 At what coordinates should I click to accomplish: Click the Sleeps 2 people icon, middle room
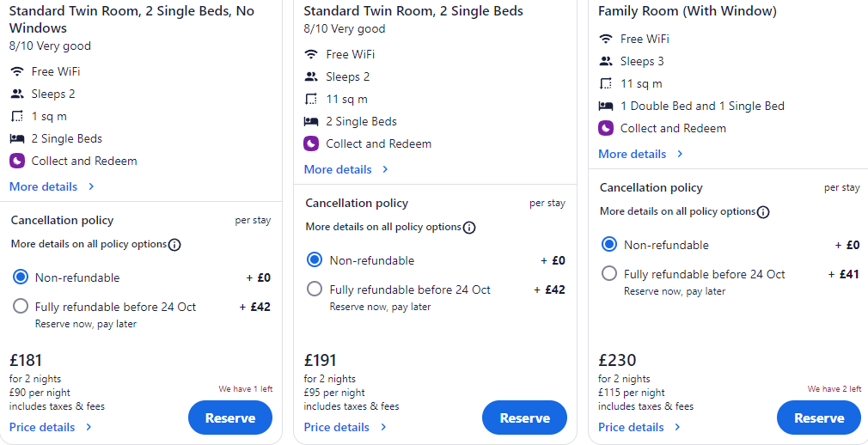point(311,76)
